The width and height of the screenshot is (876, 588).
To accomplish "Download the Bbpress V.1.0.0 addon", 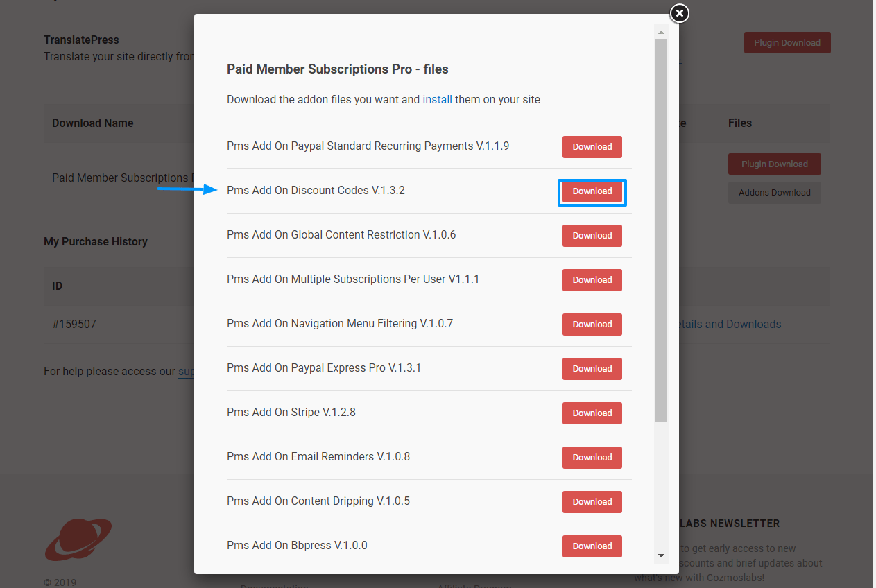I will click(592, 546).
